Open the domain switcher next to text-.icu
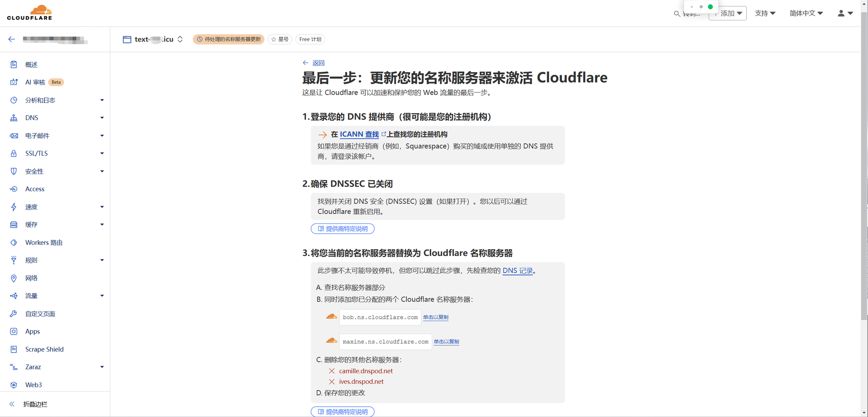 pyautogui.click(x=180, y=39)
